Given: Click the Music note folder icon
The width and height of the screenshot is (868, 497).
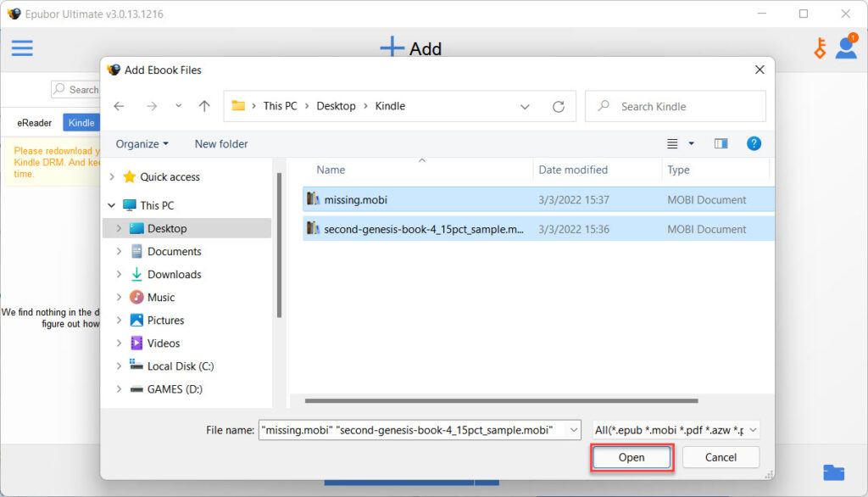Looking at the screenshot, I should (x=136, y=298).
